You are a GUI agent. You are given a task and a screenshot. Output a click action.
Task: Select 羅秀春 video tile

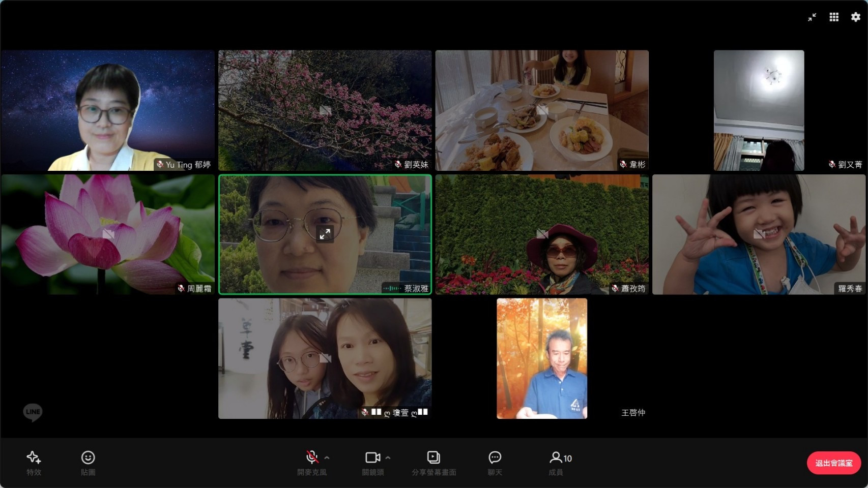tap(759, 234)
